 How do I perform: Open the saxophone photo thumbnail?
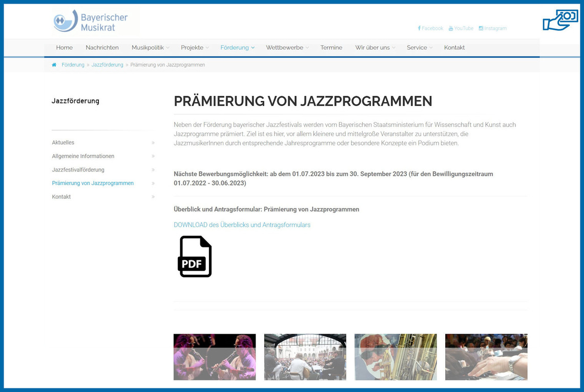395,357
